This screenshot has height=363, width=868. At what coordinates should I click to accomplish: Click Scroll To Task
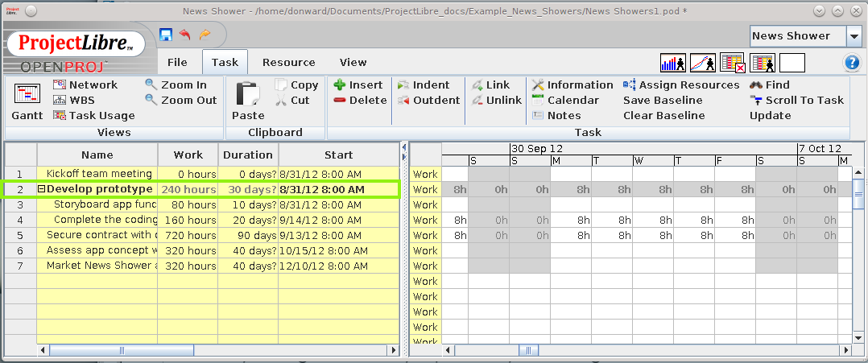pos(796,100)
